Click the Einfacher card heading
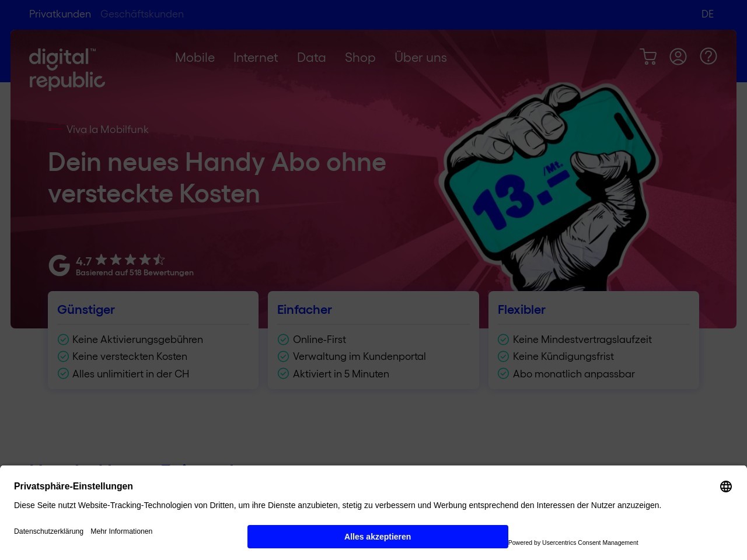The width and height of the screenshot is (747, 560). tap(305, 310)
